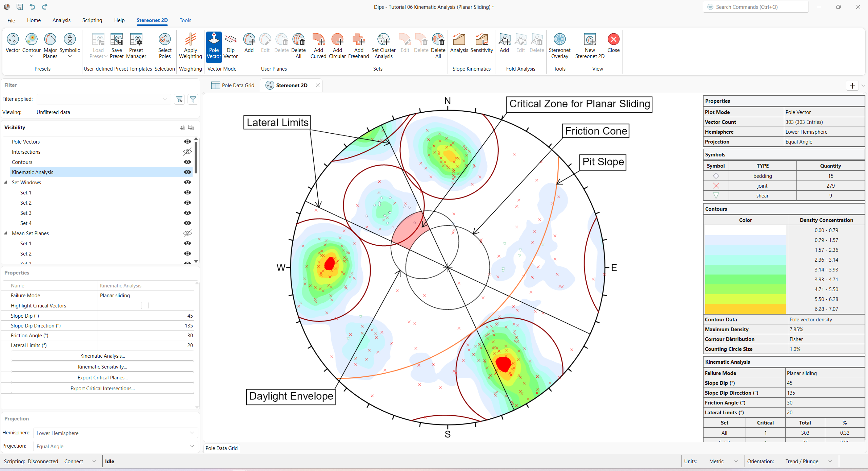
Task: Show the Intersections visibility
Action: click(187, 152)
